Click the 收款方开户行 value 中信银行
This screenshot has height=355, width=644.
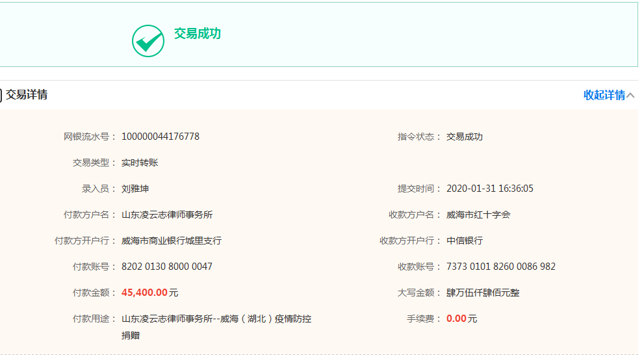465,241
